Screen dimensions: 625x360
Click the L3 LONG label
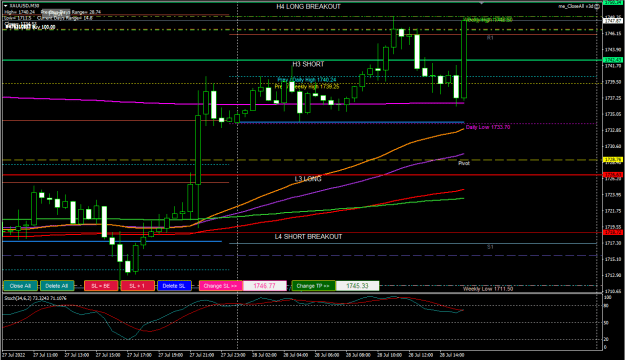308,179
